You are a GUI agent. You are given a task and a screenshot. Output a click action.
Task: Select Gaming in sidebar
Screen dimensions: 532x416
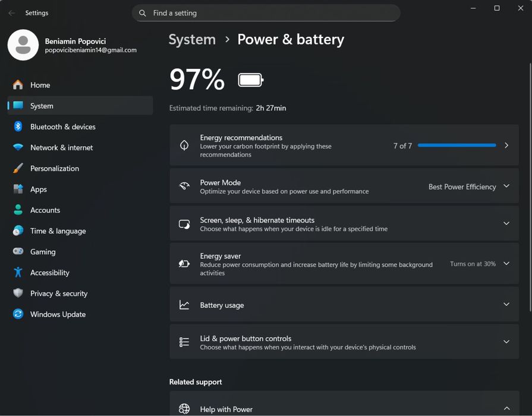point(80,252)
